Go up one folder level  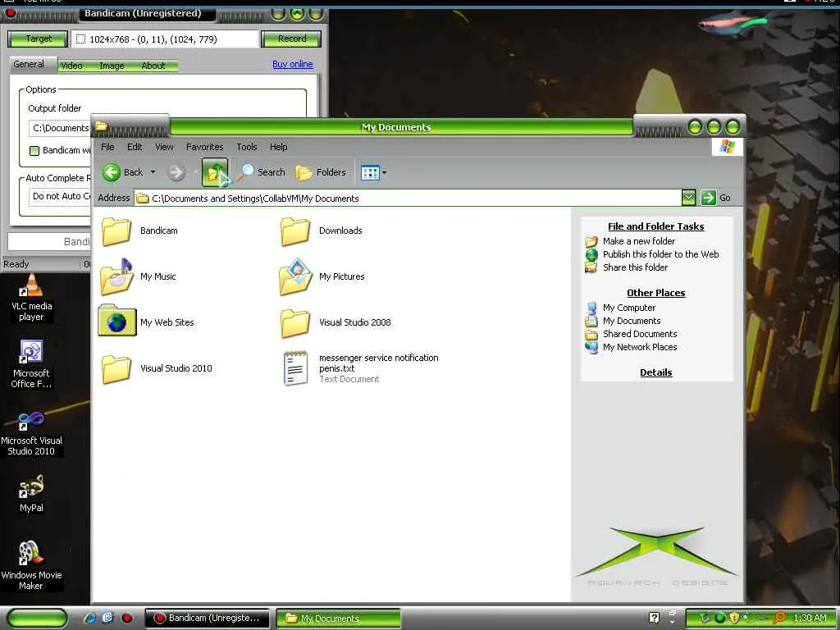pos(215,172)
